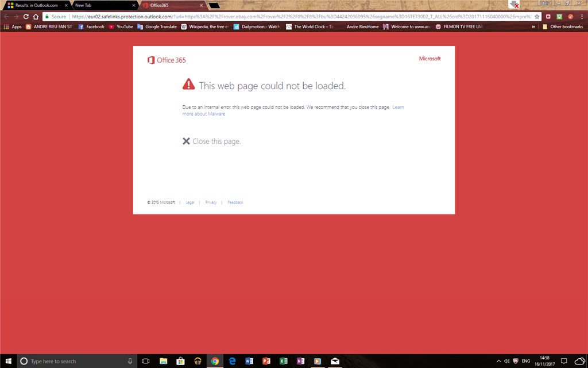The image size is (588, 368).
Task: Open the headphones music app in taskbar
Action: click(198, 361)
